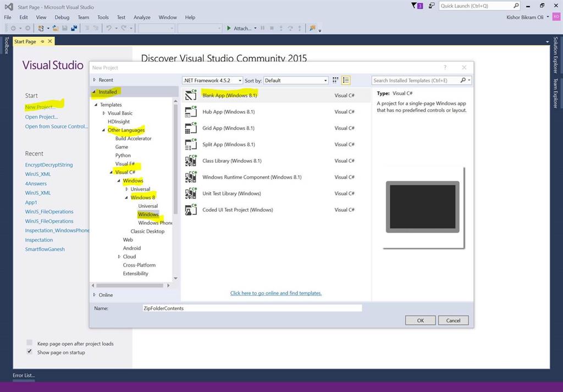The width and height of the screenshot is (563, 392).
Task: Open the Error List bottom tab
Action: coord(24,376)
